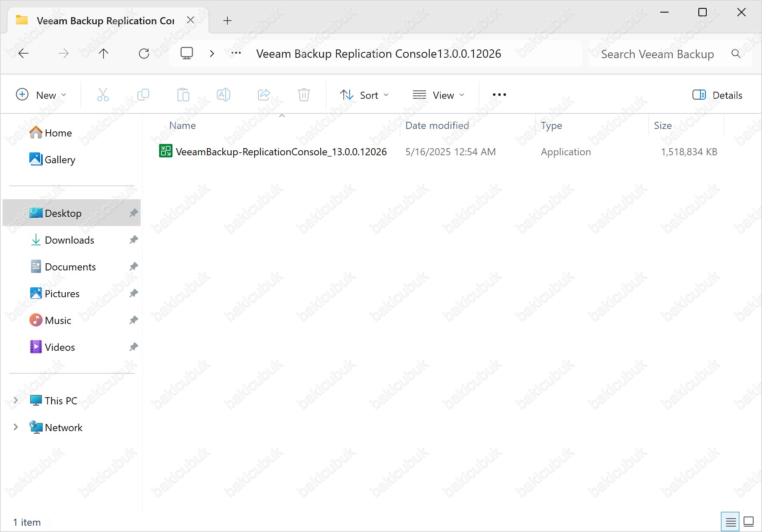Screen dimensions: 762x532
Task: Open the Sort dropdown menu
Action: point(364,95)
